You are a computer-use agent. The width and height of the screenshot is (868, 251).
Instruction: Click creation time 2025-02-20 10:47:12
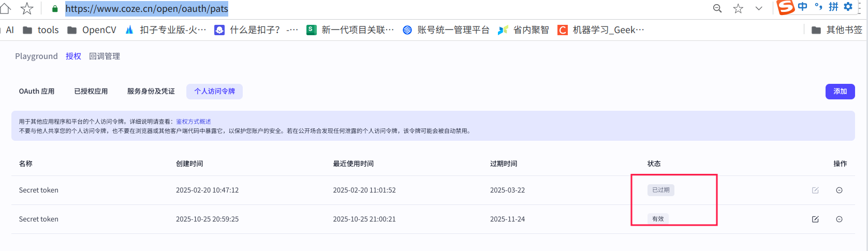207,190
